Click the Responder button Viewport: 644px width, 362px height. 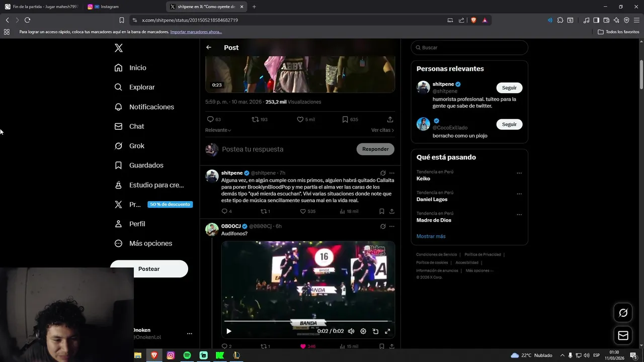375,149
